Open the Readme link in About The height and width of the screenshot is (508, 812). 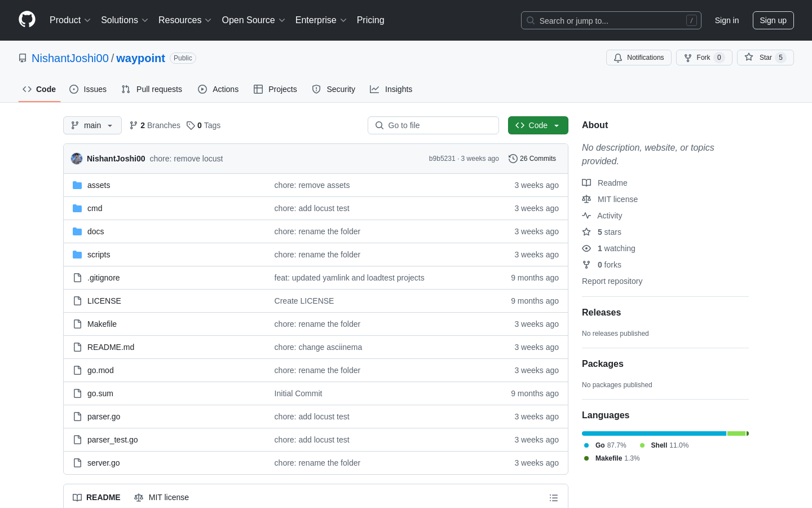tap(604, 183)
